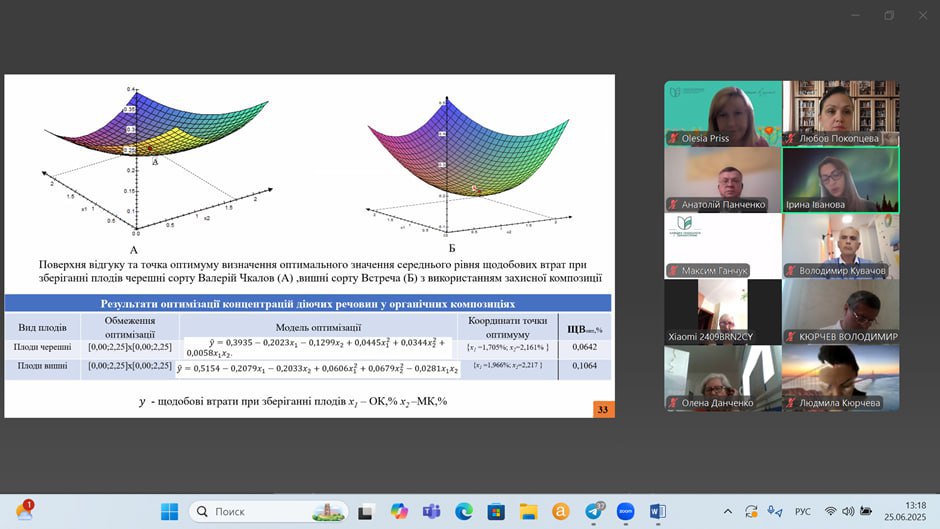
Task: Open Microsoft Teams from the taskbar
Action: (x=431, y=512)
